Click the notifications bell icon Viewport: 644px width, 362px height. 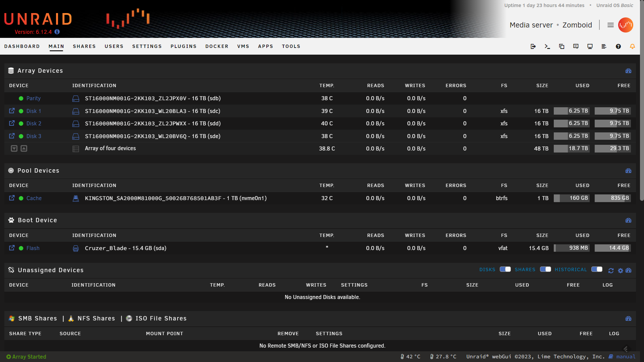point(632,46)
